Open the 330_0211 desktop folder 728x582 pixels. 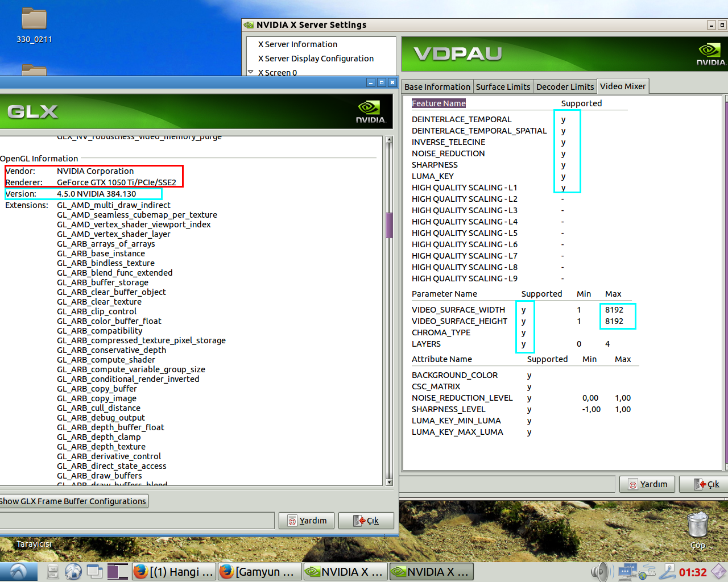[x=34, y=26]
